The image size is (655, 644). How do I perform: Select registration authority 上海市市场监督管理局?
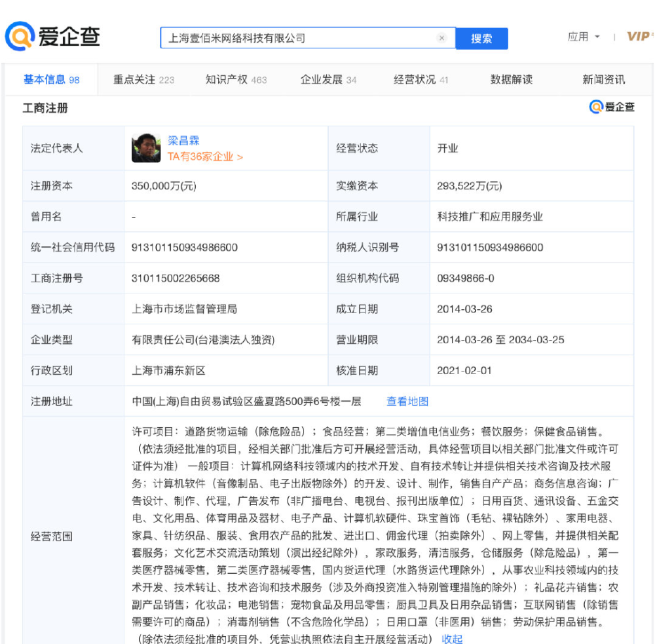pos(184,309)
